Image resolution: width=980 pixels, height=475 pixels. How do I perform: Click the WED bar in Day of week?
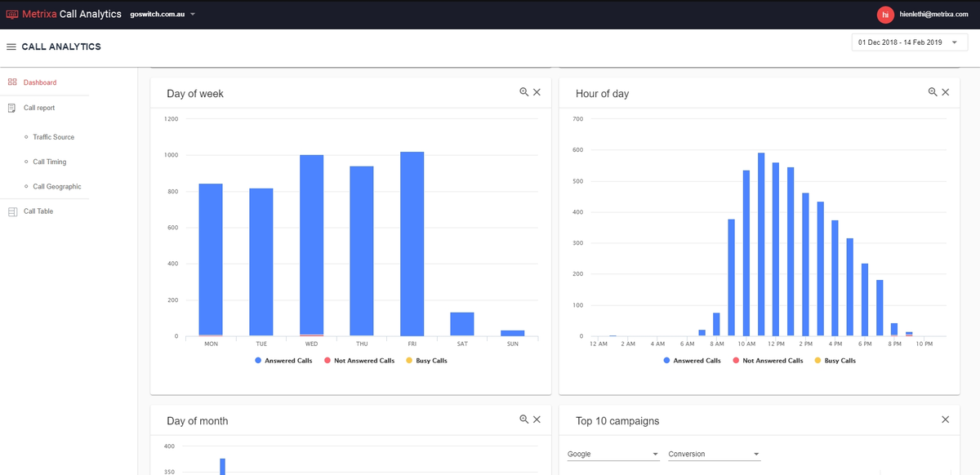[x=312, y=246]
